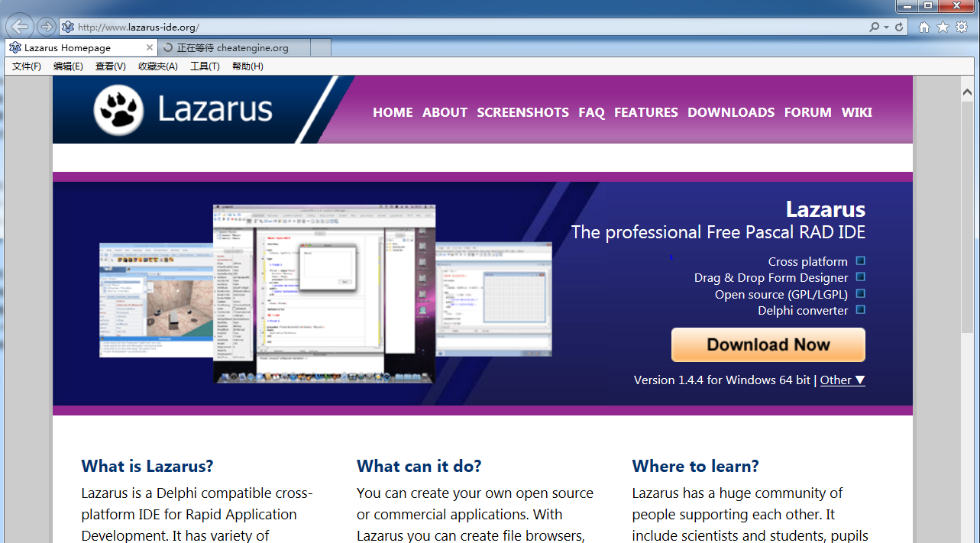Viewport: 980px width, 543px height.
Task: Open the 查看(V) menu
Action: [x=111, y=66]
